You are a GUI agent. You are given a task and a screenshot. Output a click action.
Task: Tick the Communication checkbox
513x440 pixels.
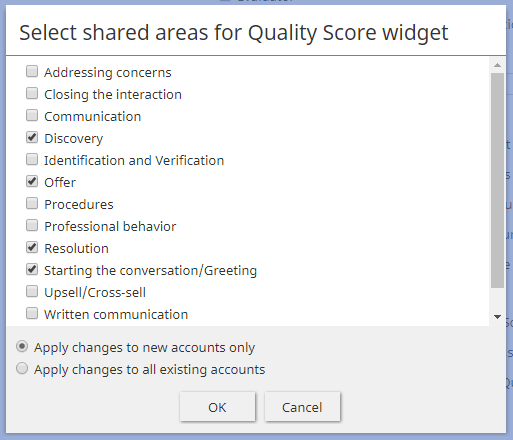tap(32, 115)
